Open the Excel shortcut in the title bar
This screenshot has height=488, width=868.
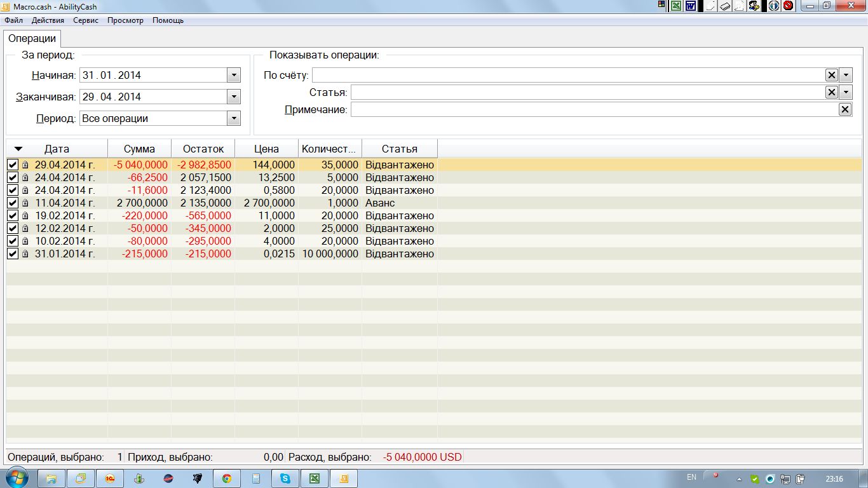pos(675,6)
